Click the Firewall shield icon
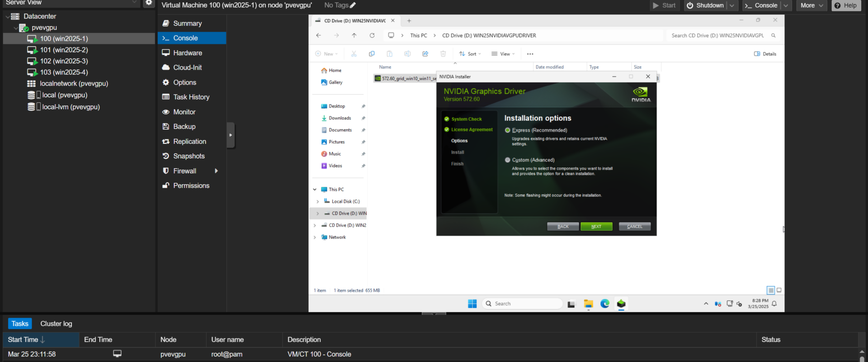Image resolution: width=868 pixels, height=362 pixels. 166,171
